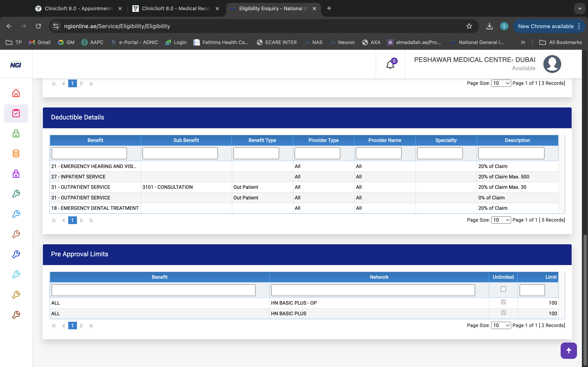This screenshot has height=367, width=588.
Task: Click the Sub Benefit filter input field
Action: [x=180, y=153]
